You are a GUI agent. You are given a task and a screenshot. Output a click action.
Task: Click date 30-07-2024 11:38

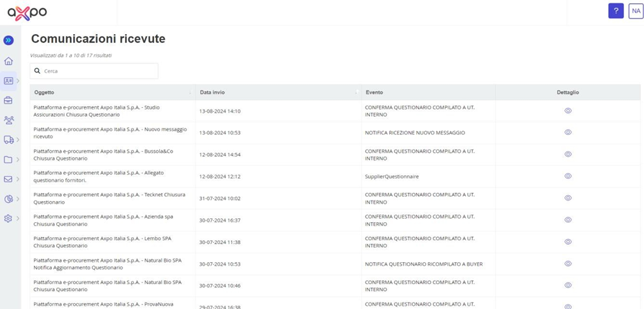coord(220,242)
